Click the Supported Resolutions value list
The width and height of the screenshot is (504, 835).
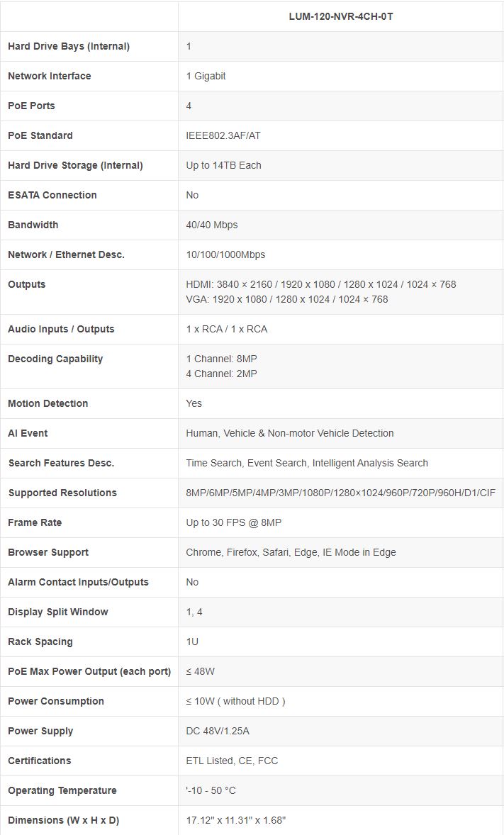[x=340, y=493]
